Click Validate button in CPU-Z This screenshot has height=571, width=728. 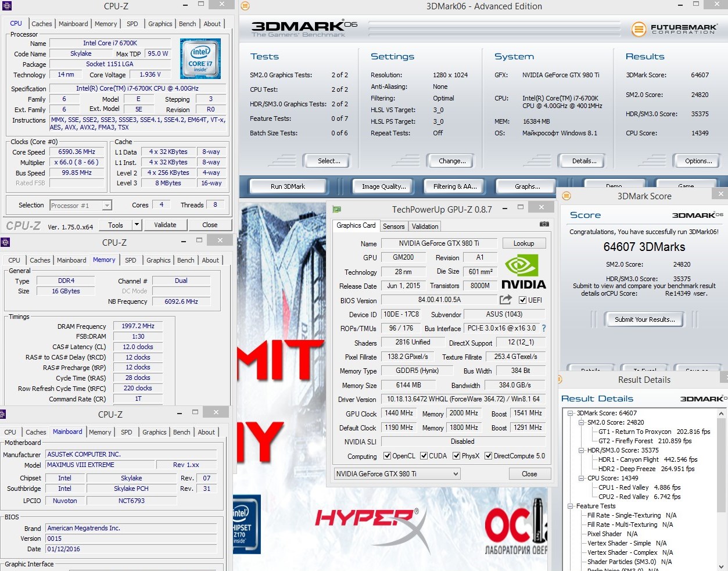click(x=165, y=225)
